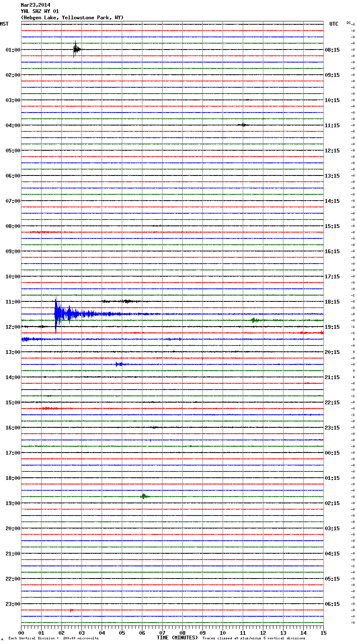This screenshot has width=357, height=644.
Task: Click the 06:15 UTC label
Action: pos(332,604)
